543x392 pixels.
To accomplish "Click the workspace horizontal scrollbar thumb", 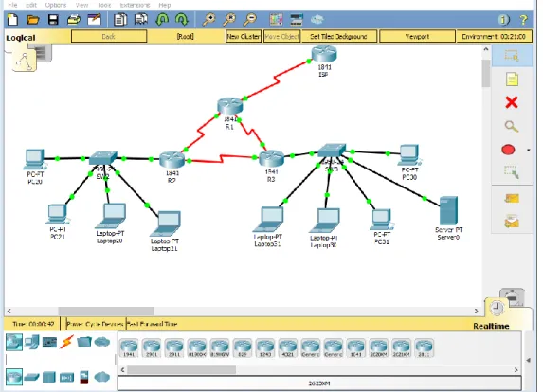I will click(106, 311).
